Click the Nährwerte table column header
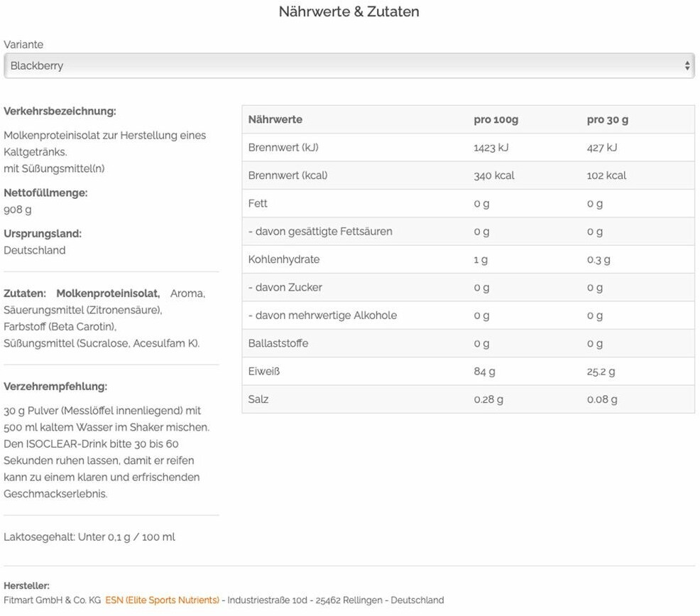This screenshot has height=616, width=700. tap(275, 119)
